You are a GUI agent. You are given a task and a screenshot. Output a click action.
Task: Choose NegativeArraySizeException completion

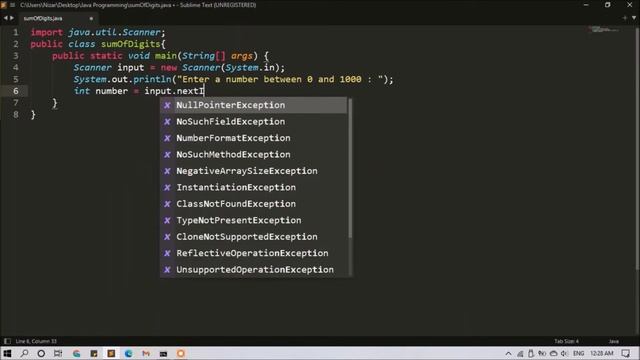pyautogui.click(x=253, y=171)
